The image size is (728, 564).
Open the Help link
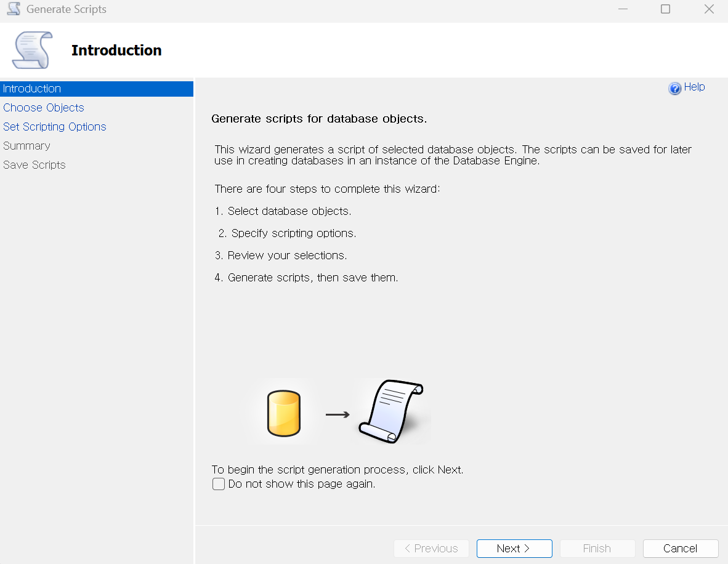click(x=694, y=87)
